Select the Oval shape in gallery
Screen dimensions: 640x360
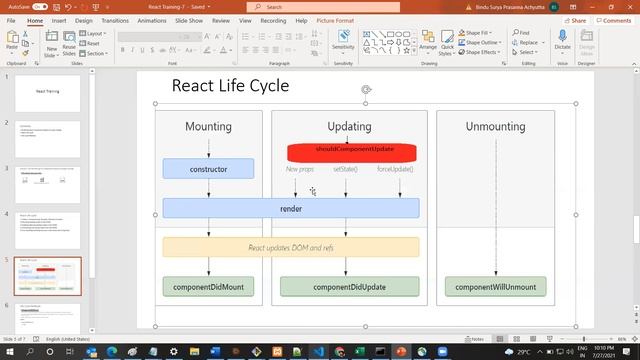tap(399, 34)
